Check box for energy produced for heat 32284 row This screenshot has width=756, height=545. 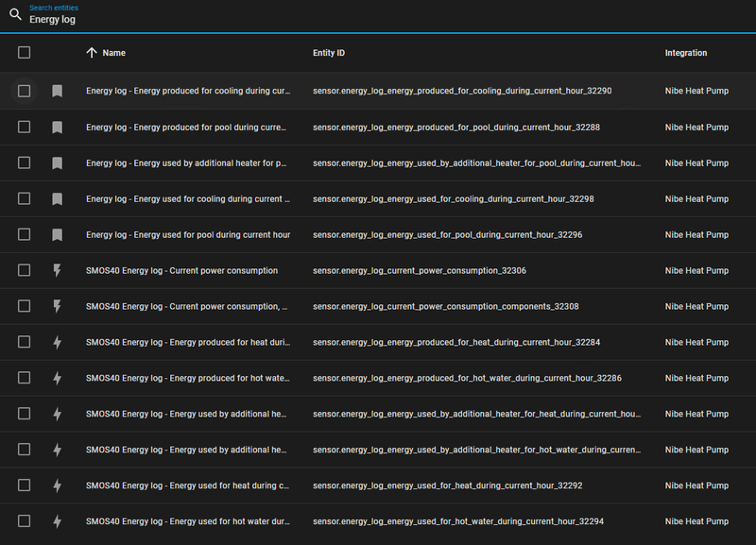tap(25, 342)
